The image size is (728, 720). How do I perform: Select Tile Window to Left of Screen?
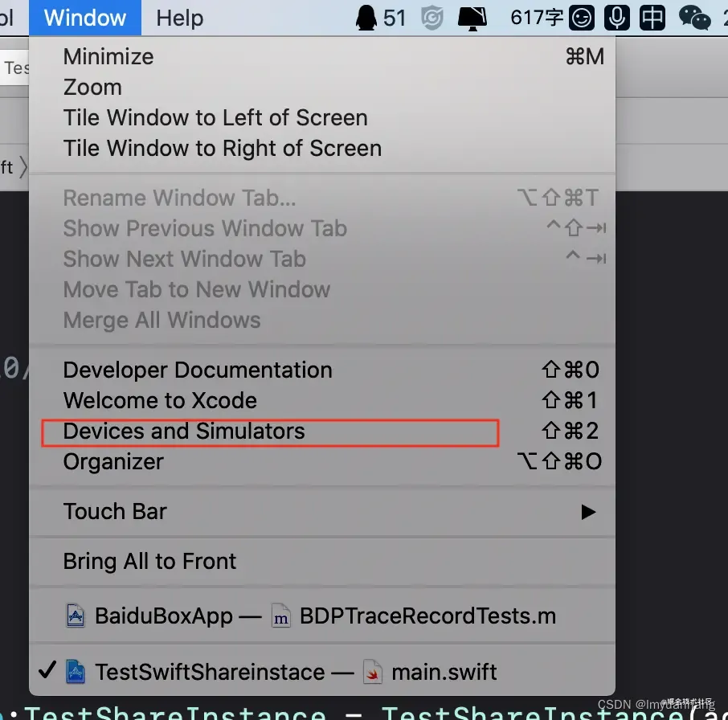pyautogui.click(x=322, y=117)
